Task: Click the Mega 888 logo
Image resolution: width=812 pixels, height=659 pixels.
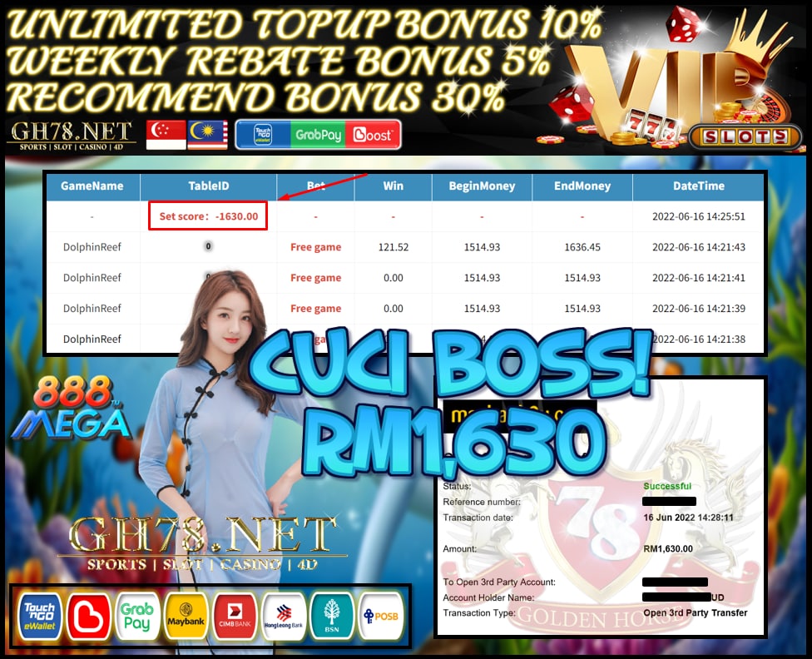Action: (x=72, y=408)
